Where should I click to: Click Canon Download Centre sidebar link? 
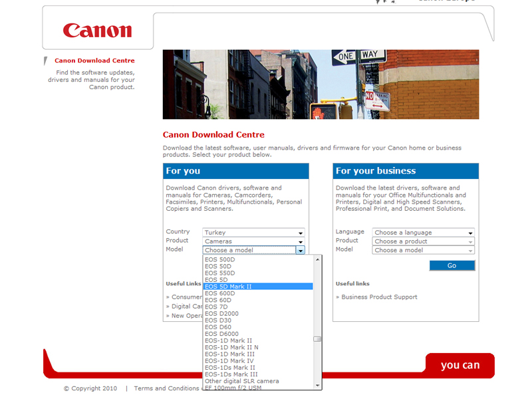pyautogui.click(x=94, y=61)
